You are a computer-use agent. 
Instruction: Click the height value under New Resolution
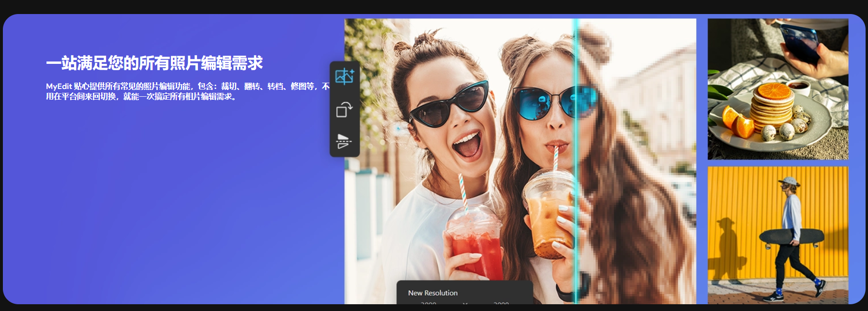501,303
